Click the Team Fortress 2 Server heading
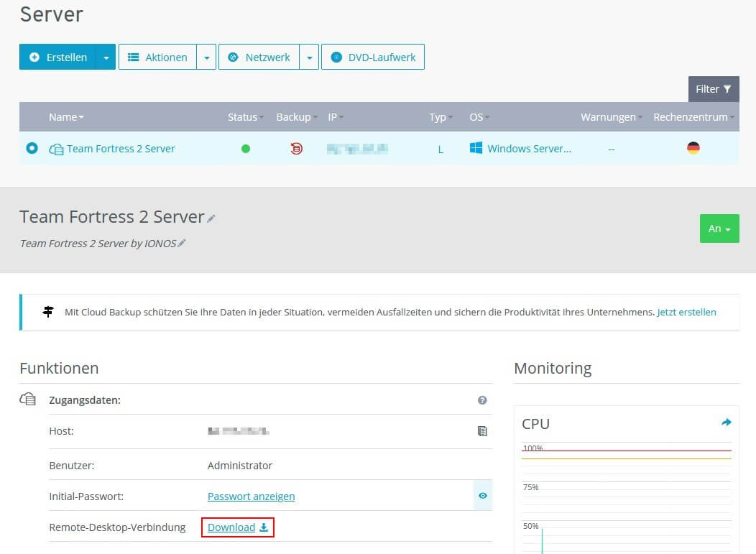756x554 pixels. (x=112, y=217)
